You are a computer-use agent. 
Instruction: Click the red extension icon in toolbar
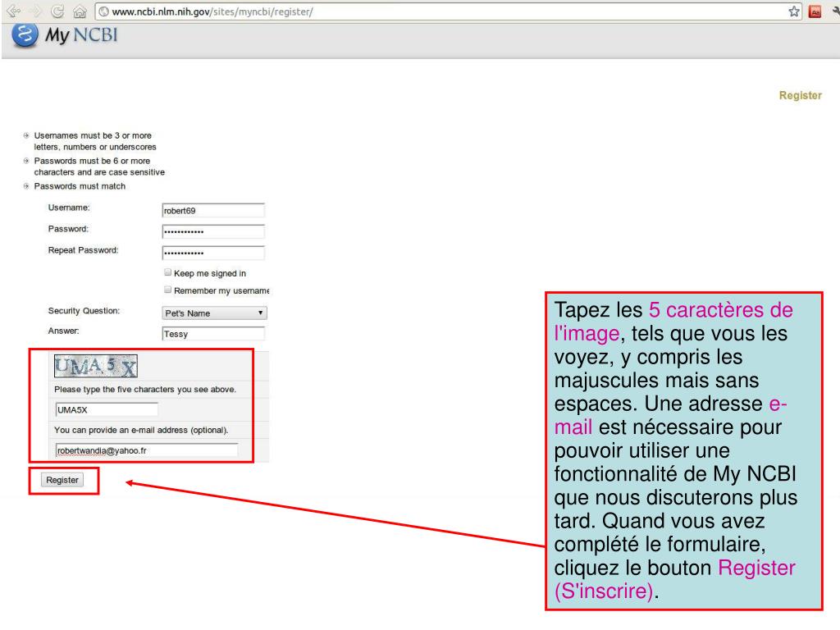pos(815,11)
